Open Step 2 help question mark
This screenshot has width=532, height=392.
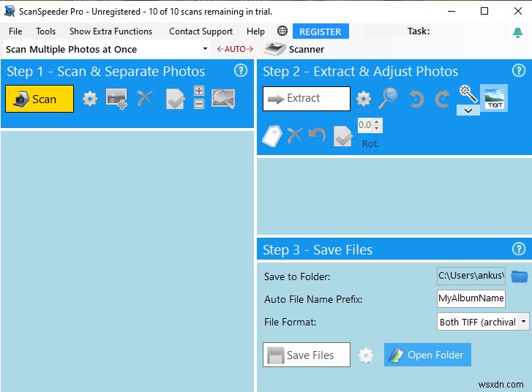pos(518,71)
